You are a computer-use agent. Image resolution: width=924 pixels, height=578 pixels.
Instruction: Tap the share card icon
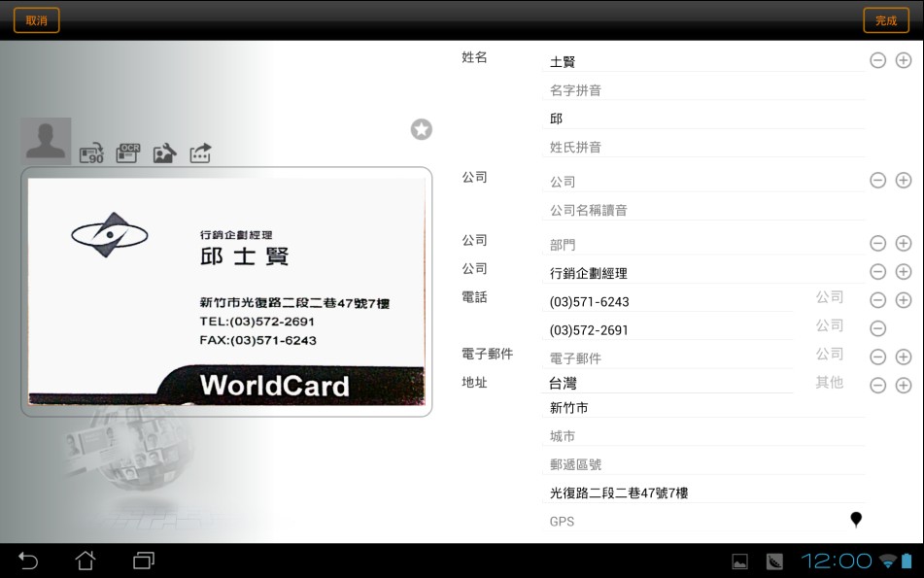200,153
